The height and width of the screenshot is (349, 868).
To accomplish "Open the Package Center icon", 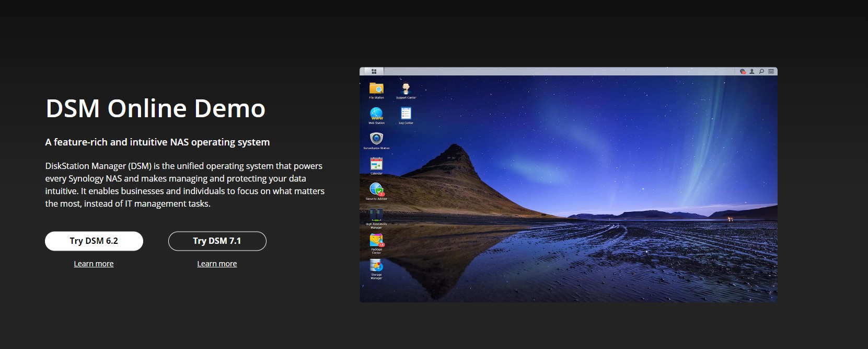I will click(376, 243).
